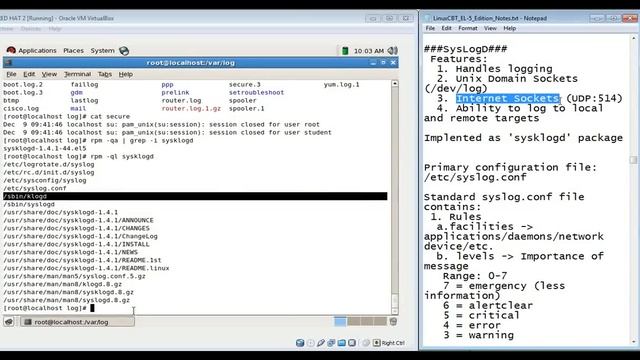Open Notepad Format menu
The image size is (640, 360).
468,28
